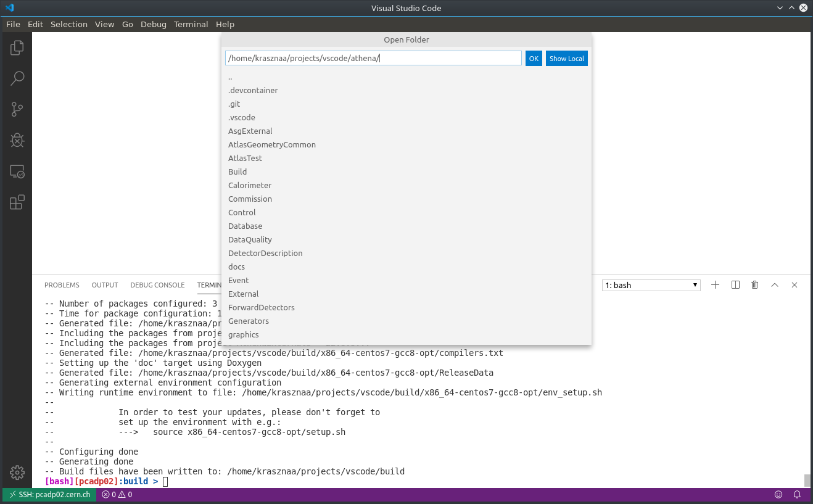Select the Event folder

pos(406,281)
